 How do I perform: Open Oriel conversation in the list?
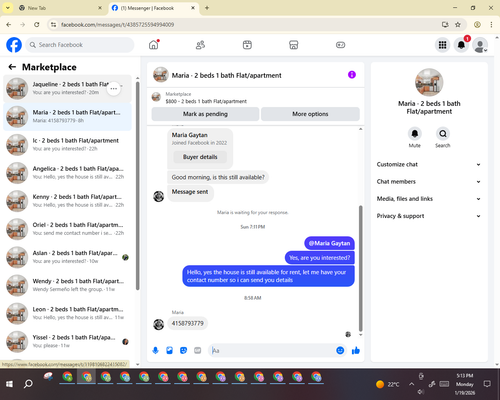coord(67,229)
